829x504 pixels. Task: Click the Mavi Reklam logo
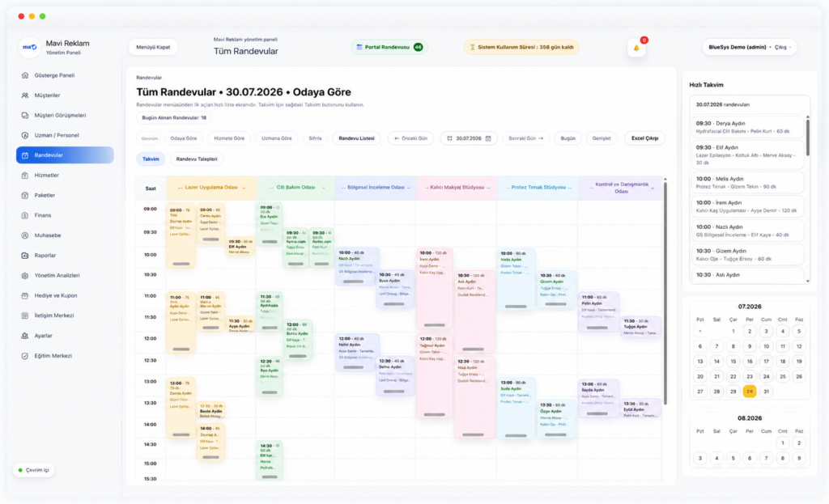tap(29, 47)
